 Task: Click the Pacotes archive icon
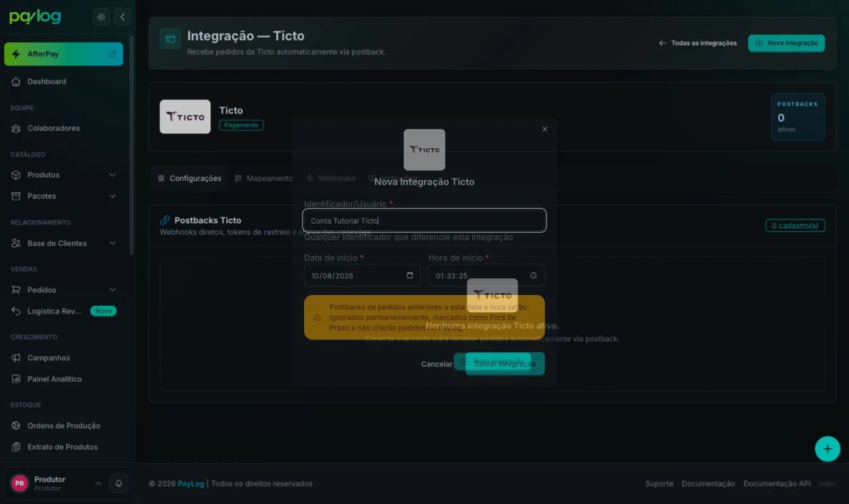click(16, 196)
